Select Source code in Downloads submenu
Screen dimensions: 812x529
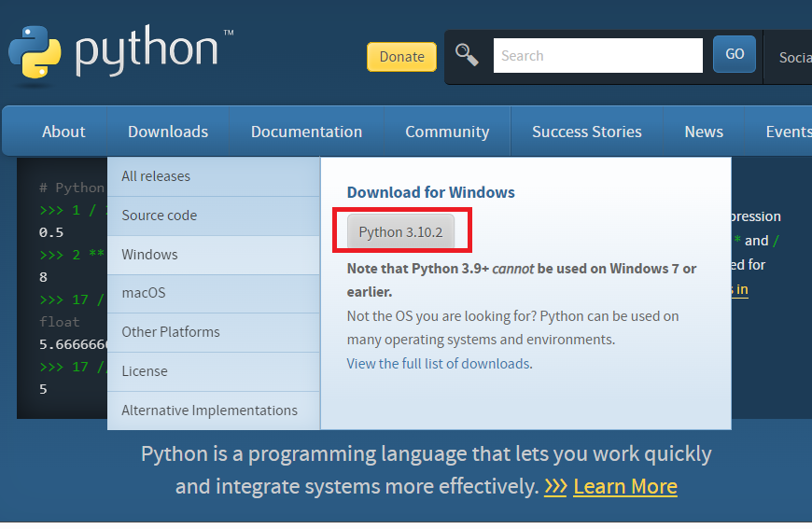[x=214, y=216]
